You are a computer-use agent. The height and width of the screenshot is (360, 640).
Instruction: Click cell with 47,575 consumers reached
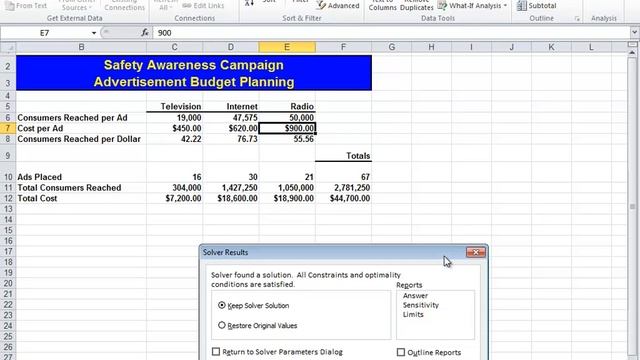point(231,118)
